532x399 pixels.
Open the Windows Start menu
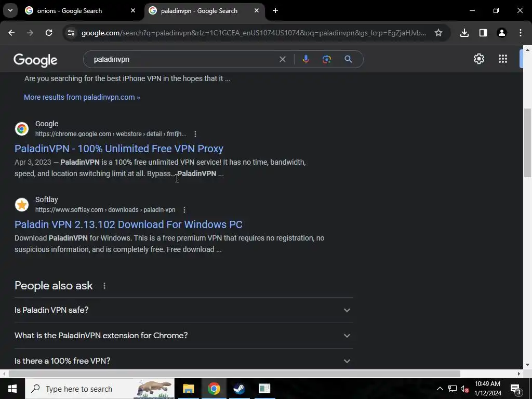tap(12, 389)
